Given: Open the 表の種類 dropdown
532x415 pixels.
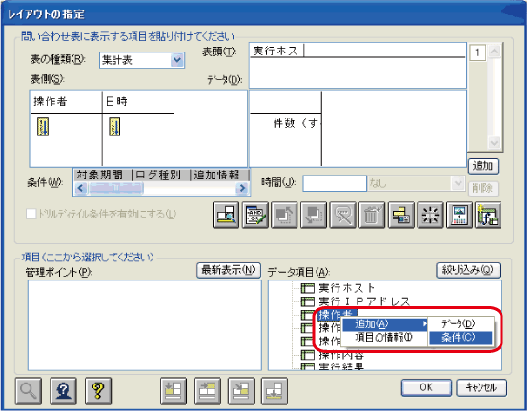Looking at the screenshot, I should coord(177,60).
